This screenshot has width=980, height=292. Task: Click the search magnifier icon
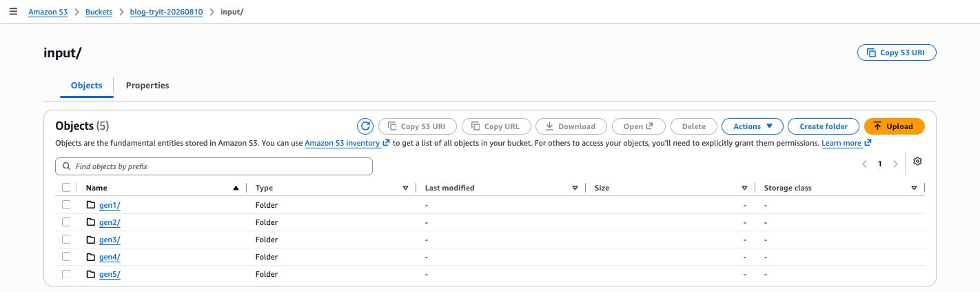[x=67, y=166]
